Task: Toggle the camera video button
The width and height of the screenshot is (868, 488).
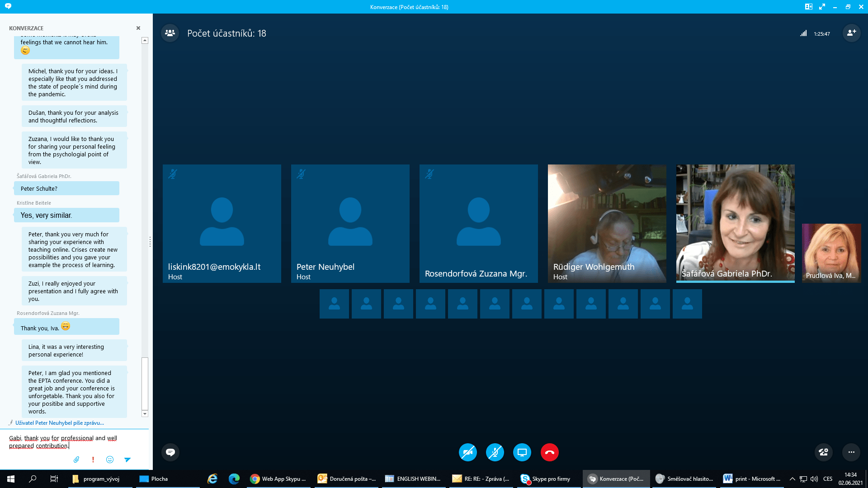Action: coord(468,452)
